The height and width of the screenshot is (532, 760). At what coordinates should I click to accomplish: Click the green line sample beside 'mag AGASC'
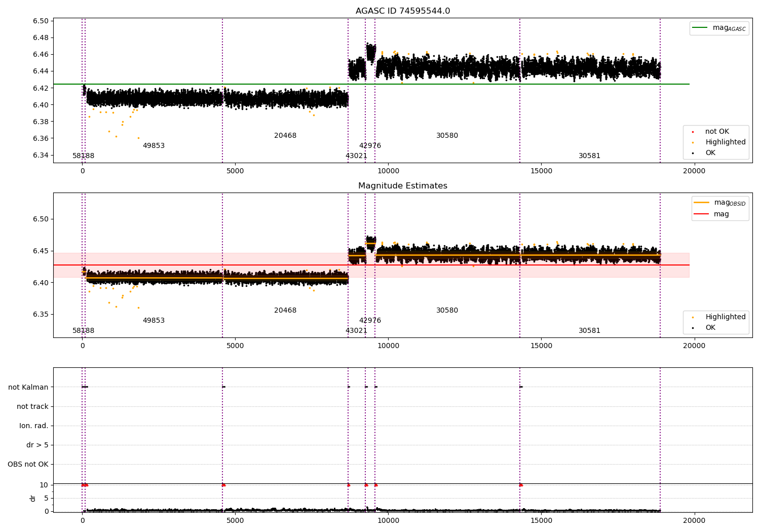pos(700,28)
